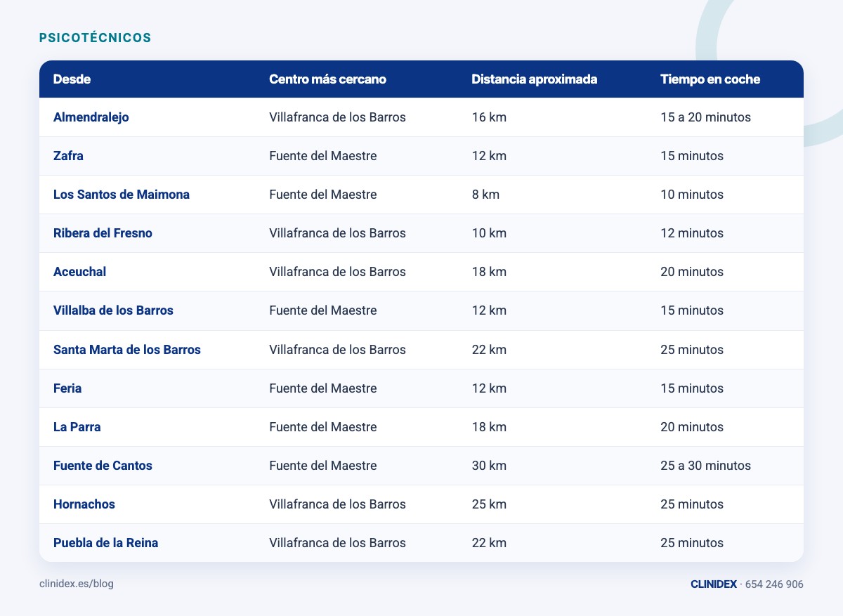
Task: Click the '18 km' distance for La Parra
Action: (x=489, y=427)
